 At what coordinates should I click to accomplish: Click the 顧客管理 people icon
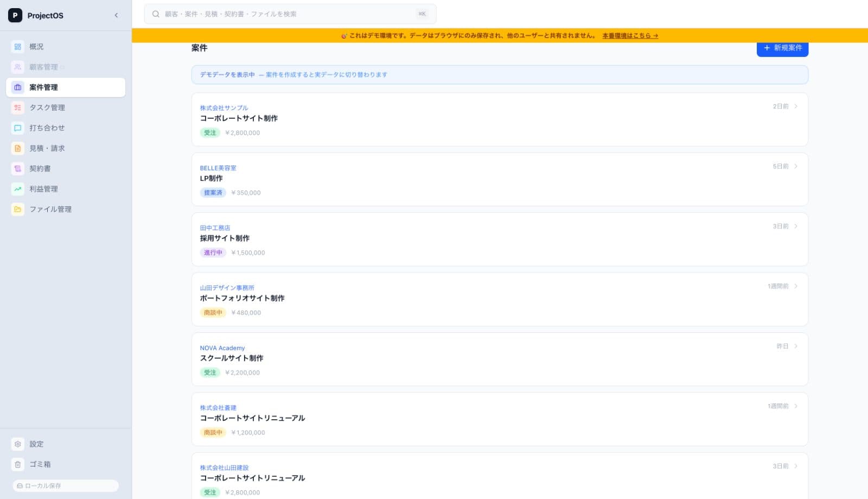pos(18,67)
